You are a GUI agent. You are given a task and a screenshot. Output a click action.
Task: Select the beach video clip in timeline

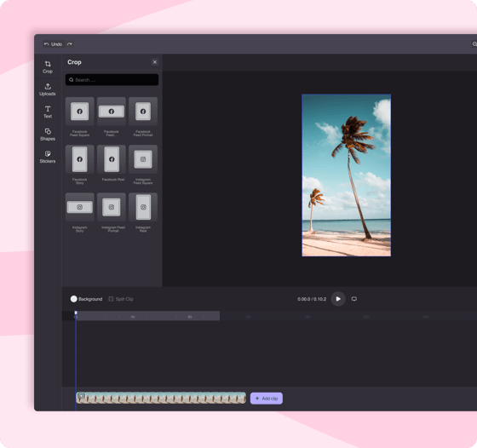(161, 398)
